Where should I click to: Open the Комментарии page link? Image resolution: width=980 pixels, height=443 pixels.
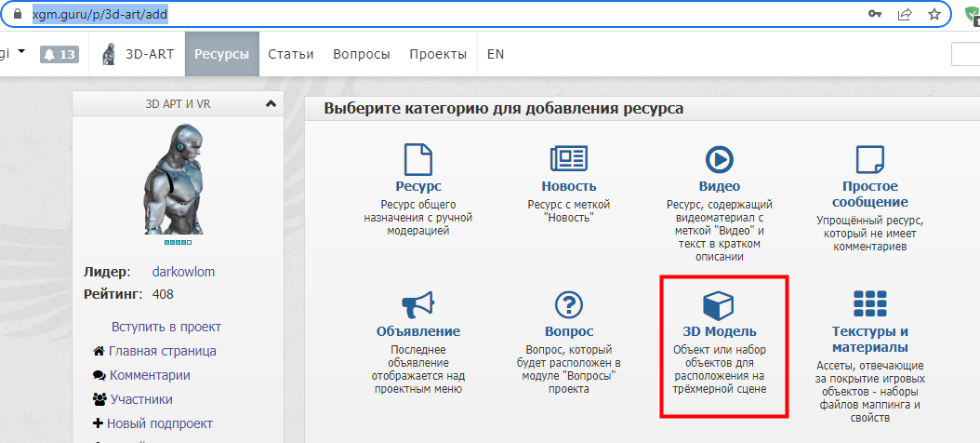click(150, 375)
